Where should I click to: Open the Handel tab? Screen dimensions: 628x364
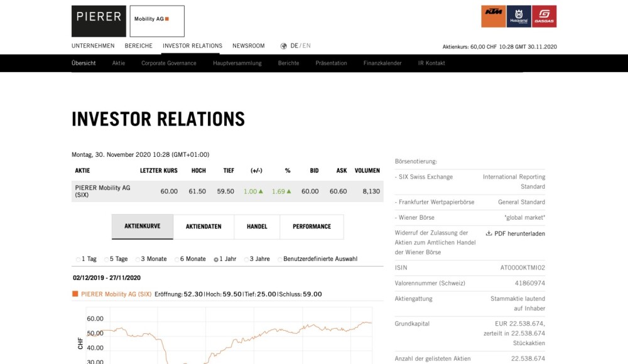tap(257, 227)
